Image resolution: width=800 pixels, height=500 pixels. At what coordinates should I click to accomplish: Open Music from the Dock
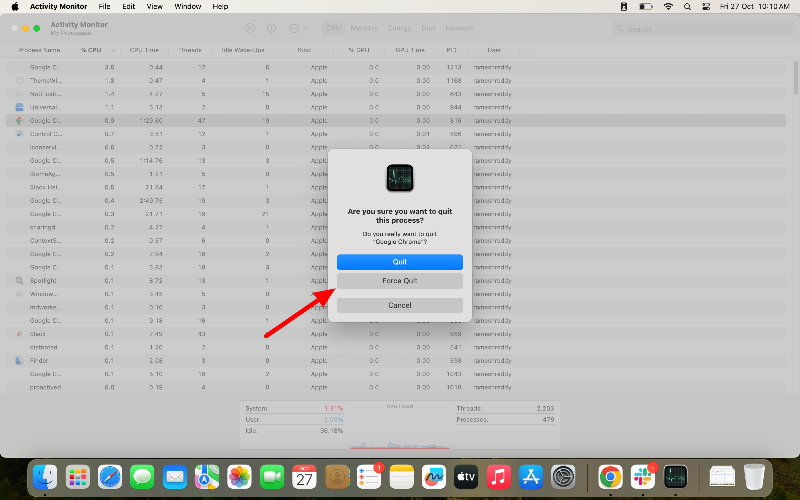tap(498, 478)
